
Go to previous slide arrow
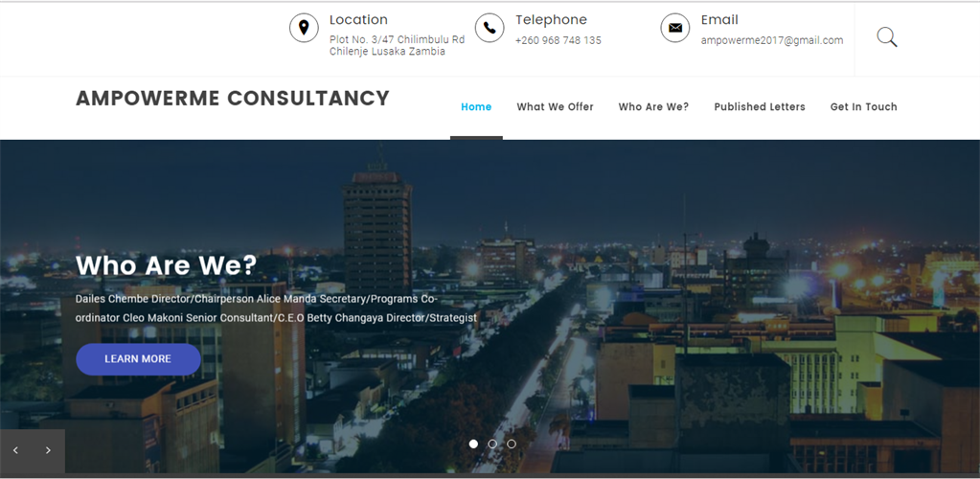point(15,450)
